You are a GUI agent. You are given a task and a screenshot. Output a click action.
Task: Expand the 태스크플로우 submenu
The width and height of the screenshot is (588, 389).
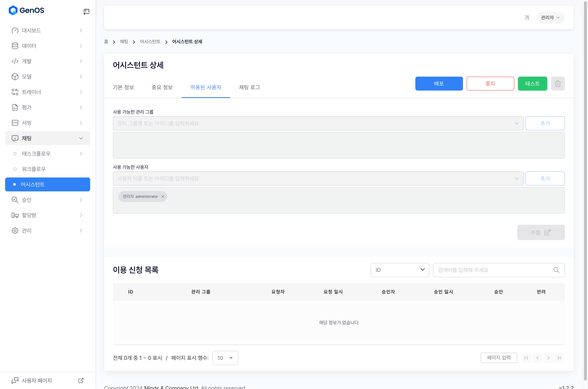81,154
